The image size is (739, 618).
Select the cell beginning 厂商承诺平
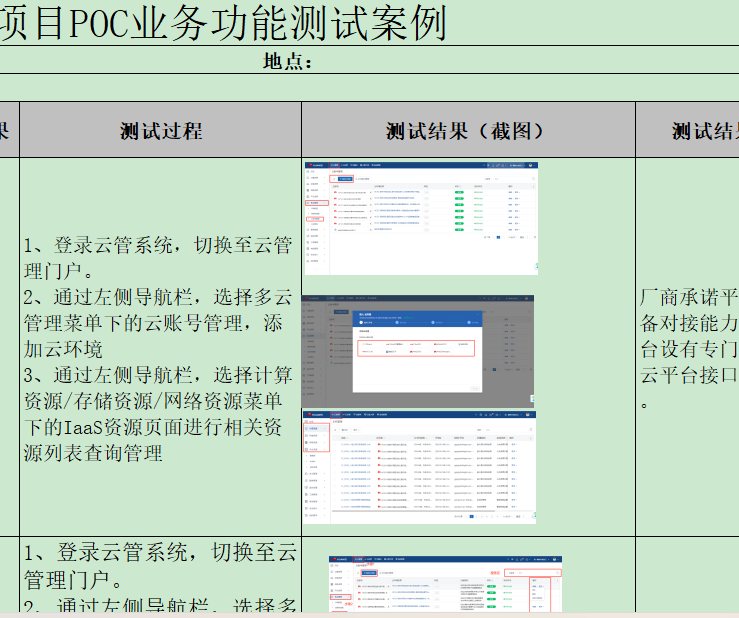pyautogui.click(x=687, y=347)
